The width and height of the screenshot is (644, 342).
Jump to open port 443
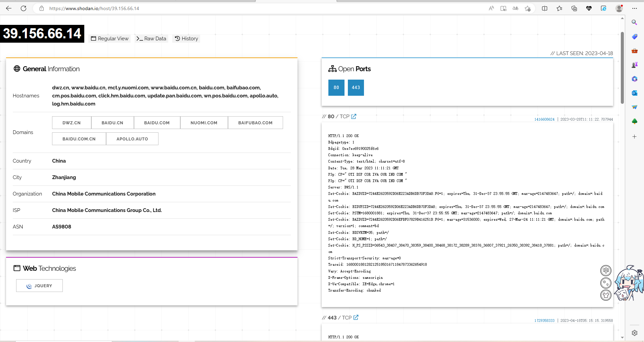pos(356,88)
